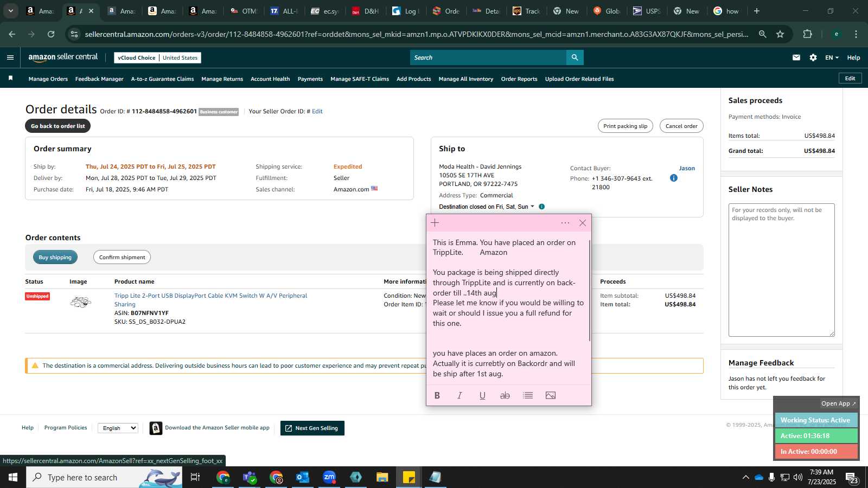Image resolution: width=868 pixels, height=488 pixels.
Task: Click sticky note vertical scrollbar
Action: coord(590,291)
